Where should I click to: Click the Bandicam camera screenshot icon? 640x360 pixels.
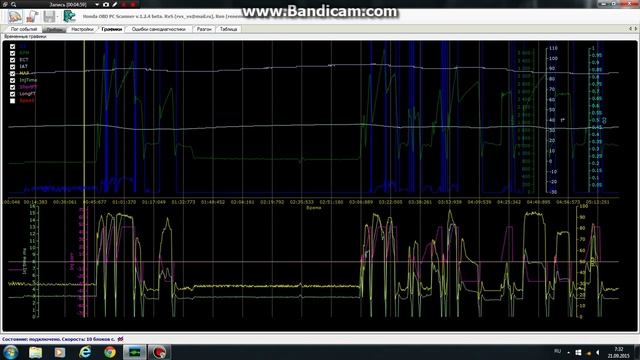point(106,4)
